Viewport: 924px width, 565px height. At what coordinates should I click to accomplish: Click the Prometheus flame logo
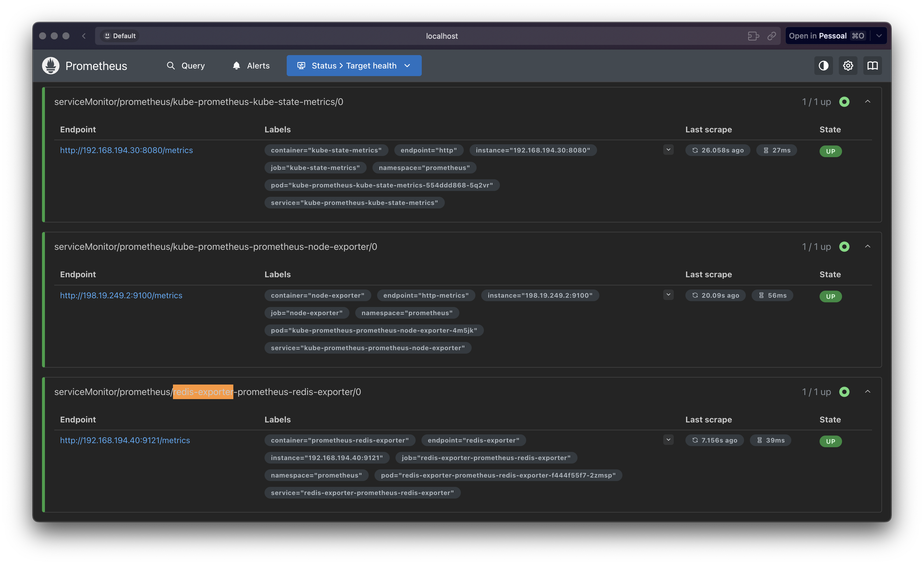tap(51, 66)
